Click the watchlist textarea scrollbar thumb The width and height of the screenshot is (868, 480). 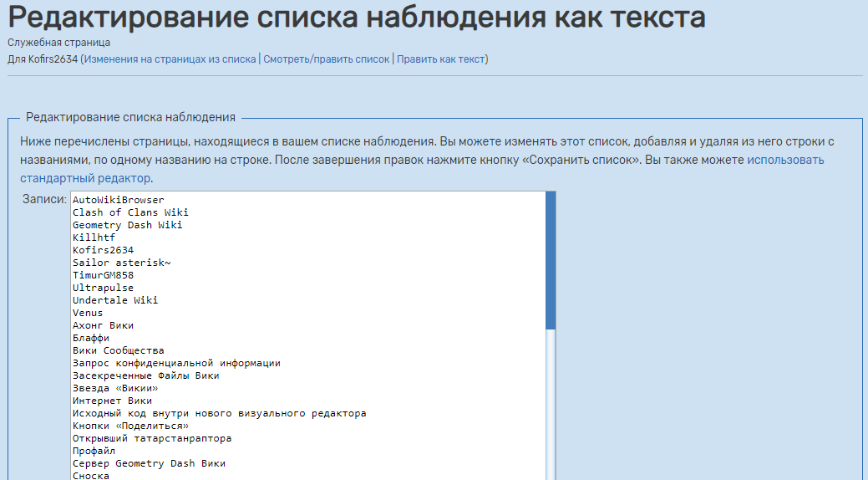pyautogui.click(x=551, y=261)
